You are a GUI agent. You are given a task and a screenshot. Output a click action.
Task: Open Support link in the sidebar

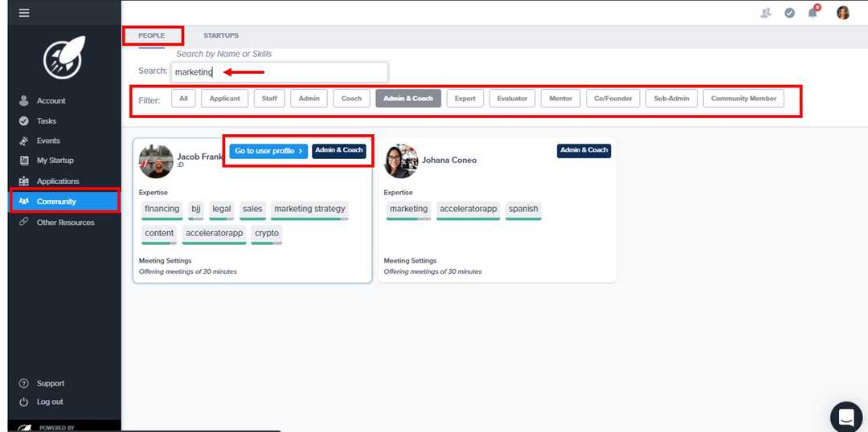coord(51,383)
